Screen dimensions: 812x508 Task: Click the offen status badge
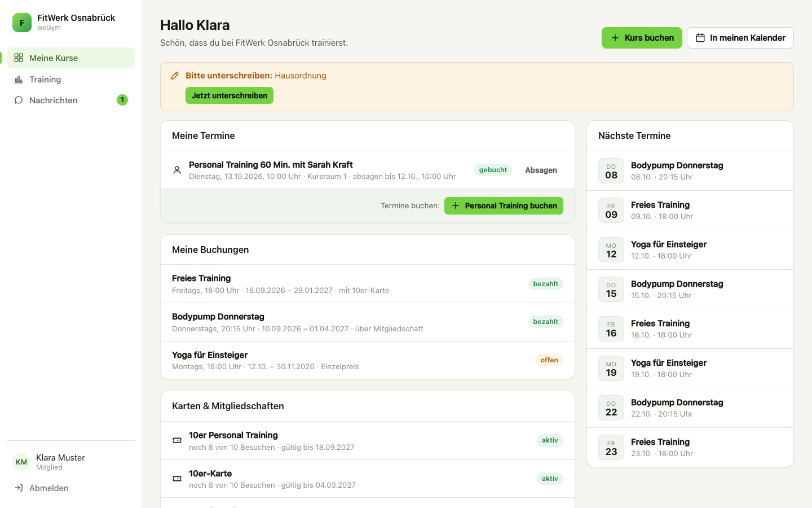549,360
